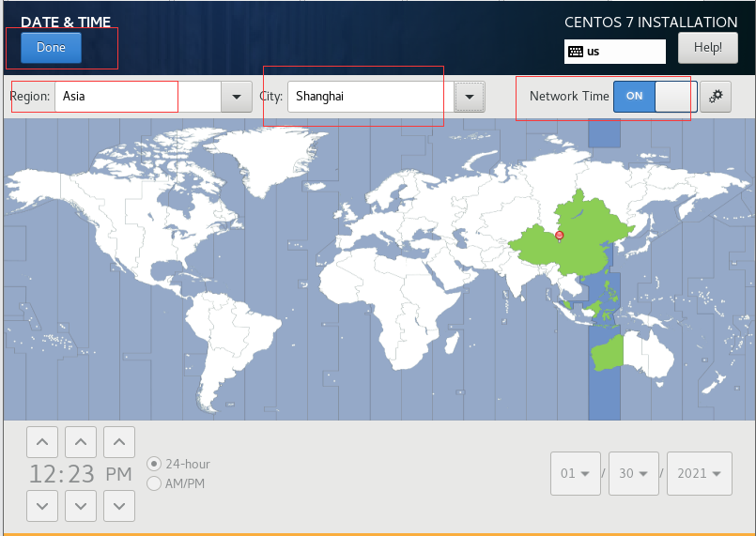Click the red location pin on map
The image size is (756, 536).
pyautogui.click(x=560, y=236)
